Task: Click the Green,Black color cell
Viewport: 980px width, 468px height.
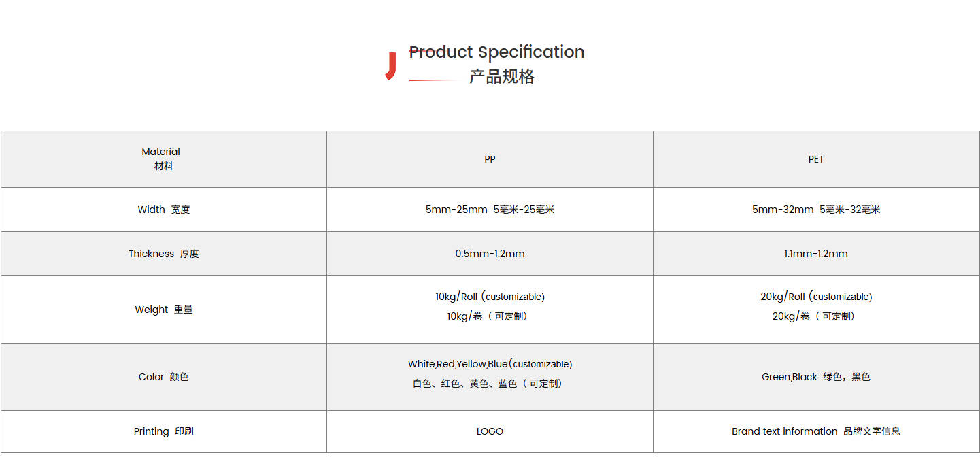Action: [x=816, y=377]
